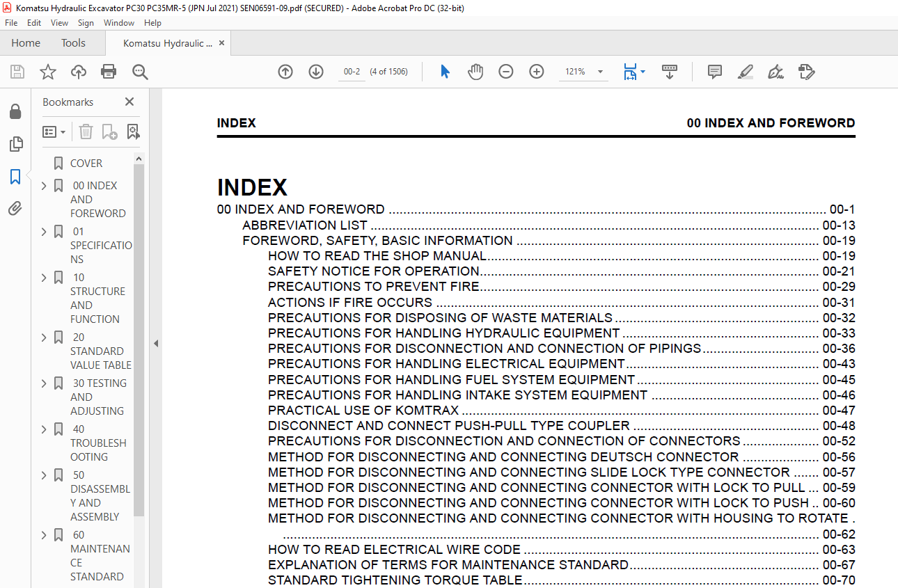This screenshot has width=898, height=588.
Task: Go to previous page arrow
Action: coord(285,72)
